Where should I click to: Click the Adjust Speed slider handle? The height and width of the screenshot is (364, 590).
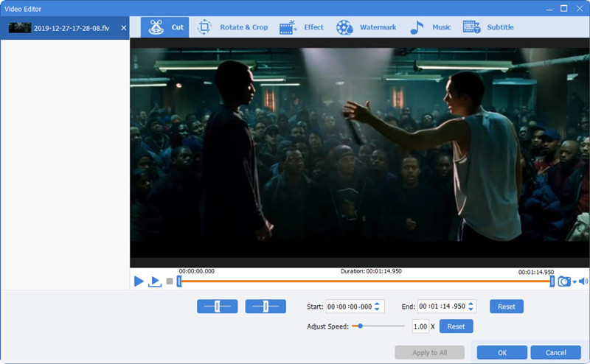pyautogui.click(x=360, y=326)
